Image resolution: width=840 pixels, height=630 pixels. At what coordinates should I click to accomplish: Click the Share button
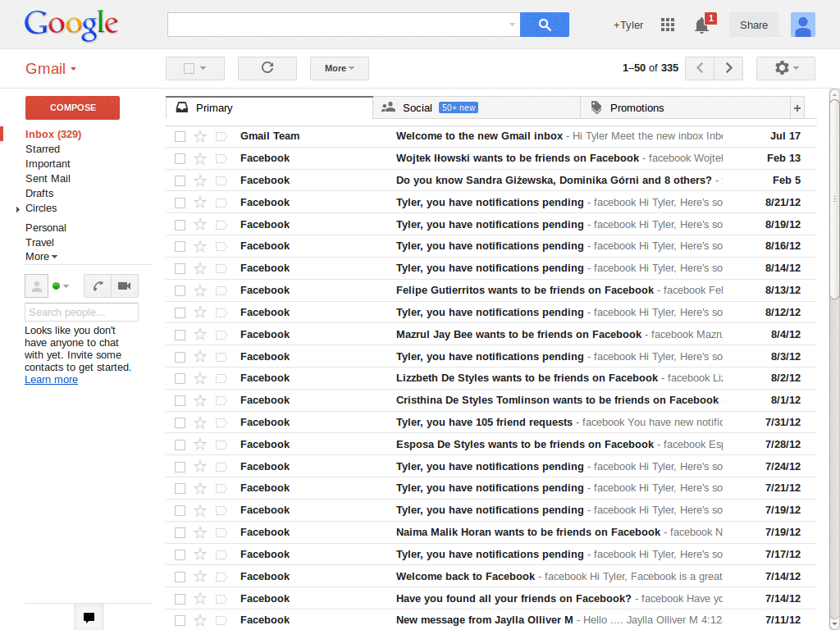pos(753,25)
